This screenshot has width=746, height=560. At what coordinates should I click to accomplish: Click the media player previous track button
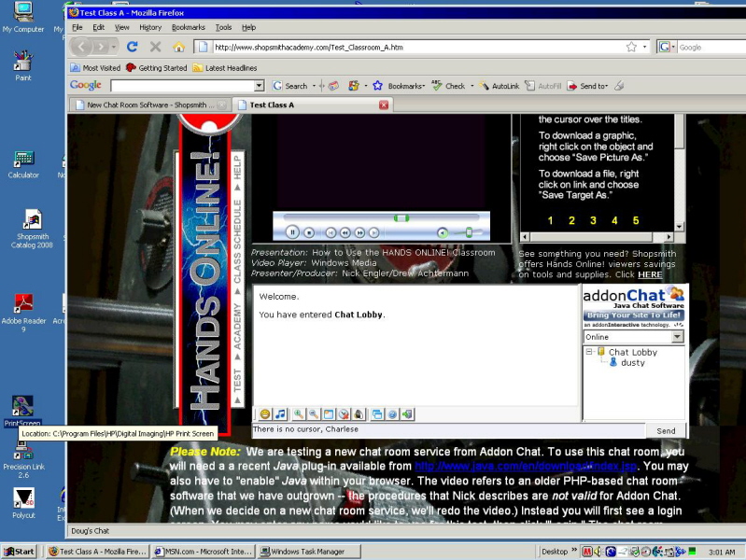click(x=331, y=232)
